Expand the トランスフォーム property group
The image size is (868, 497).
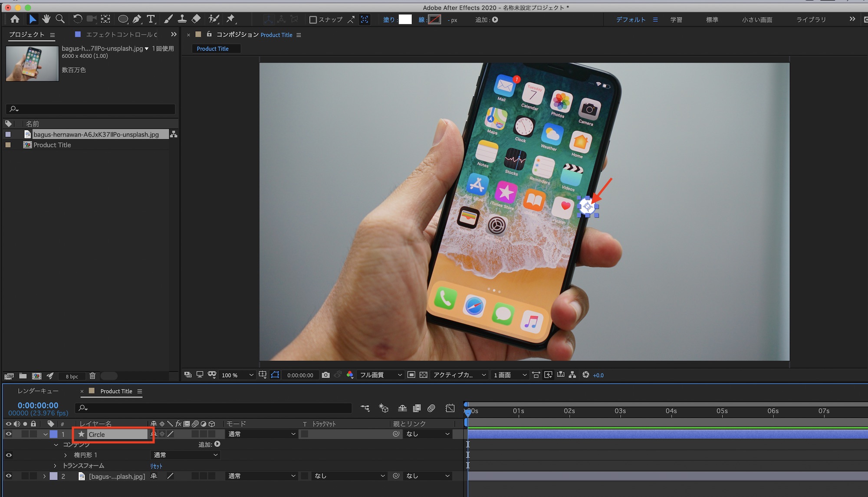point(55,466)
